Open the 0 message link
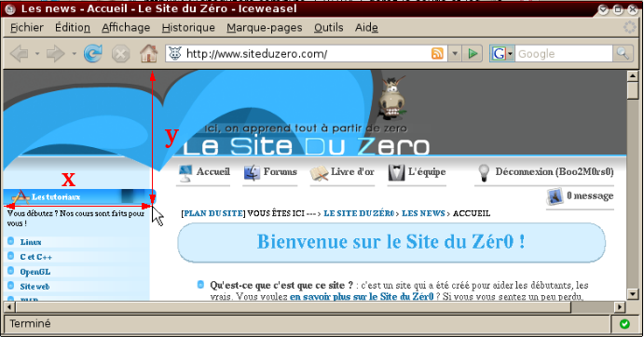Screen dimensions: 644x337 [x=590, y=195]
